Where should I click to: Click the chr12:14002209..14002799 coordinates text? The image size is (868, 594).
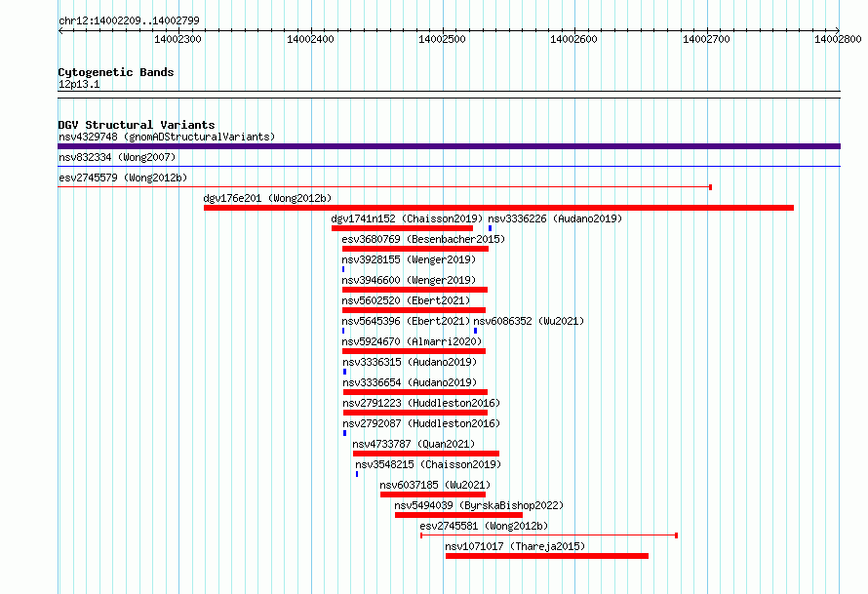[129, 20]
